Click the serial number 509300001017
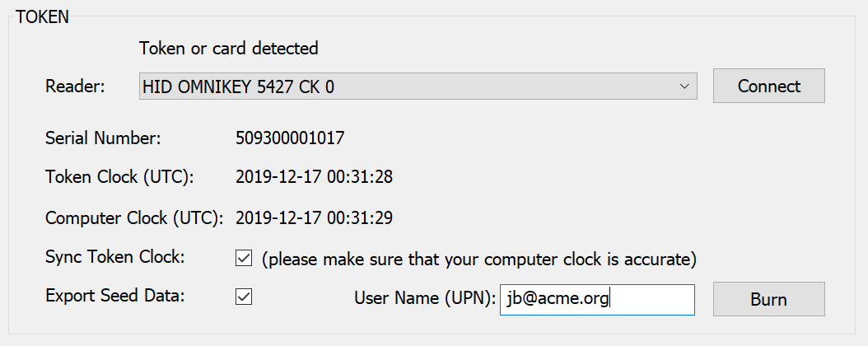The width and height of the screenshot is (868, 346). (x=290, y=138)
